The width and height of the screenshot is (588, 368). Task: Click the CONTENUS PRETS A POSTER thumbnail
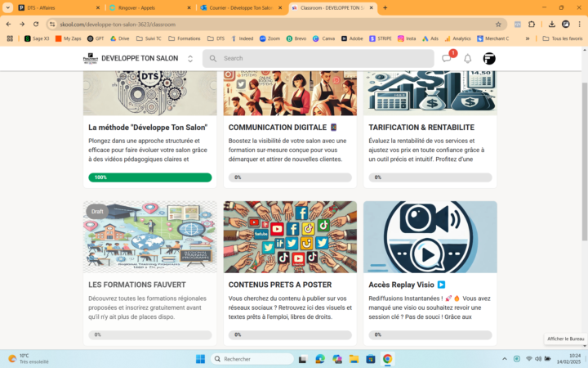(x=290, y=237)
